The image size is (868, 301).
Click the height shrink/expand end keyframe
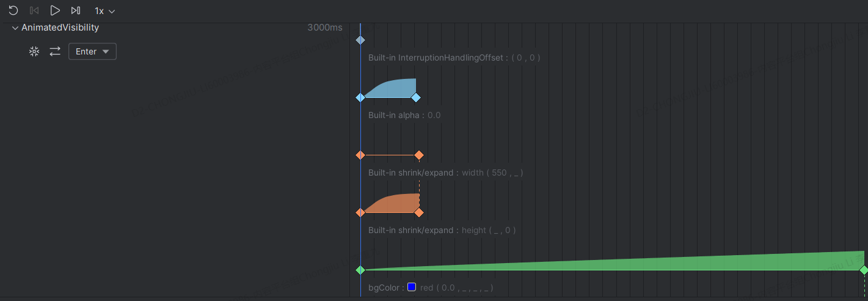[419, 213]
